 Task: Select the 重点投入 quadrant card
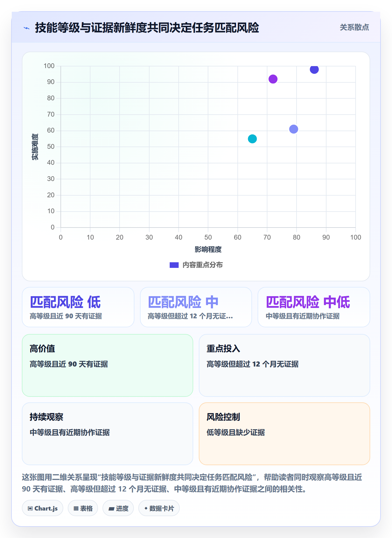click(284, 365)
